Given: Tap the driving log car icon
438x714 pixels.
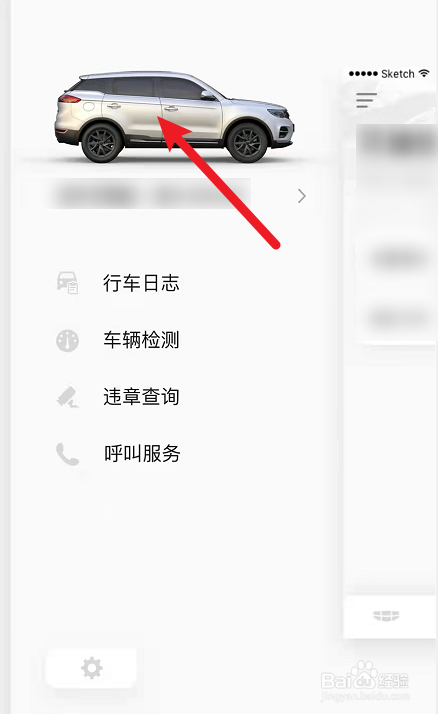Looking at the screenshot, I should 67,283.
